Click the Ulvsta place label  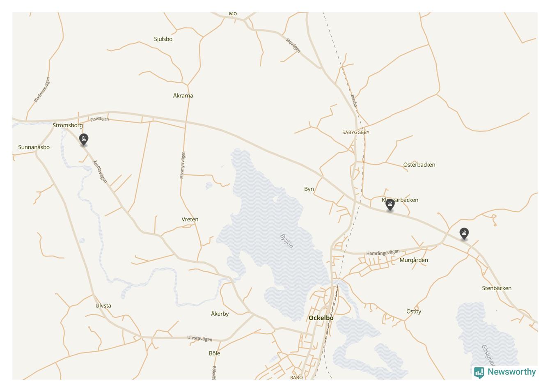click(x=103, y=305)
